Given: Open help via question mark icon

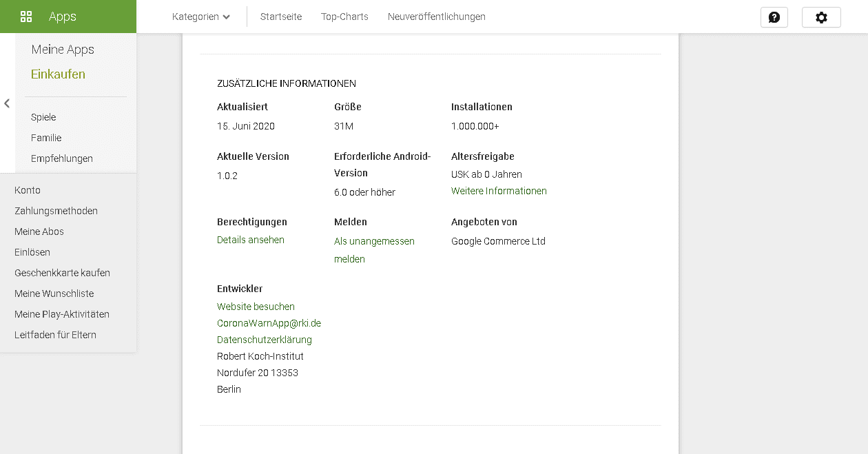Looking at the screenshot, I should (774, 17).
